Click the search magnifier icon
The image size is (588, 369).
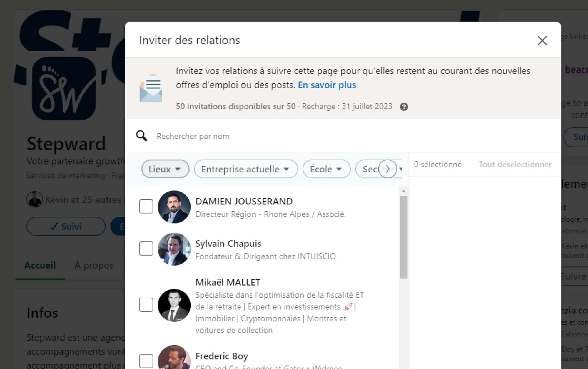pyautogui.click(x=141, y=136)
